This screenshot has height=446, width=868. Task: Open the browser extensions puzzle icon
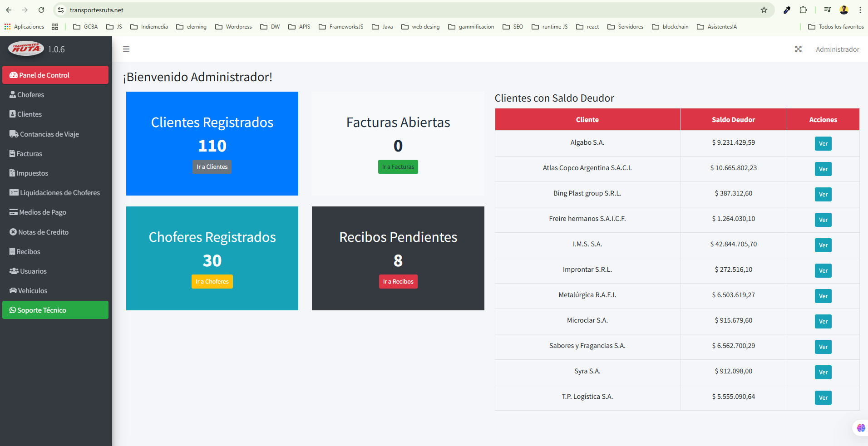803,10
